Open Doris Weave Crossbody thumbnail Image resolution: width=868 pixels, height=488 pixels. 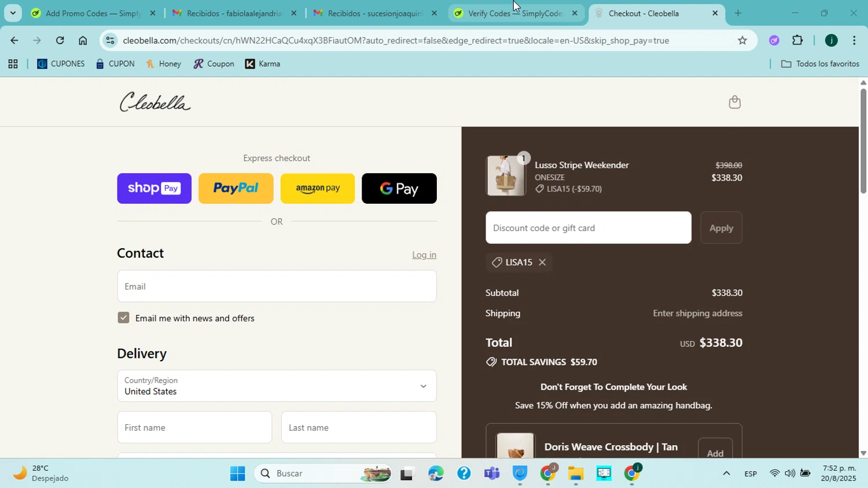(x=515, y=446)
